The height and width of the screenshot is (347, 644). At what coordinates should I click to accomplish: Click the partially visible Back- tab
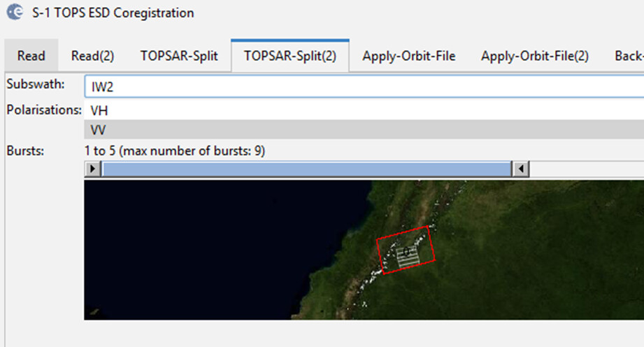628,56
